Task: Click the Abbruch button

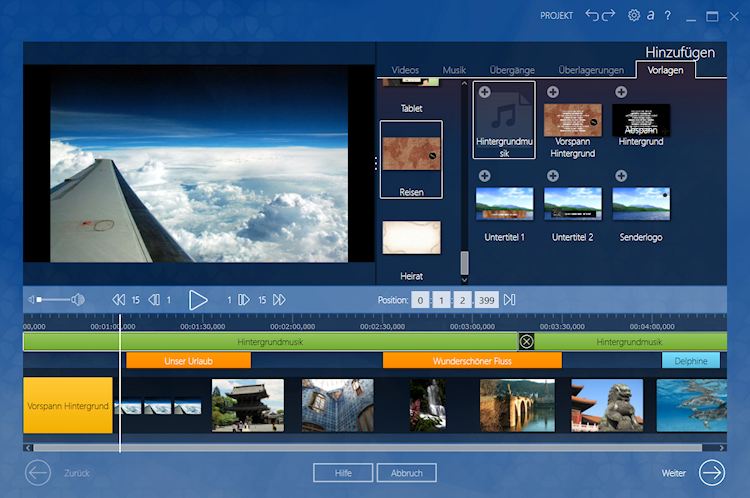Action: click(406, 473)
